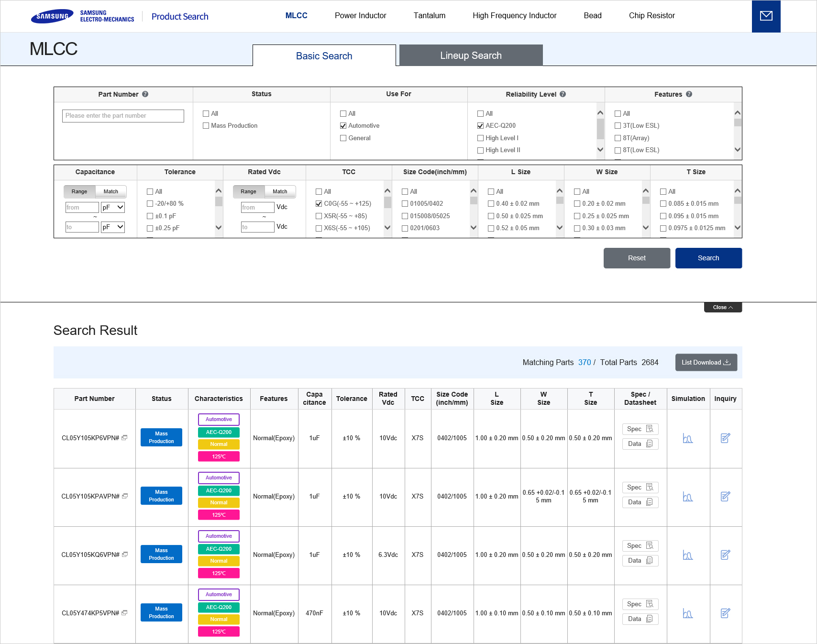Click Reliability Level scrollbar thumb
817x644 pixels.
(600, 128)
